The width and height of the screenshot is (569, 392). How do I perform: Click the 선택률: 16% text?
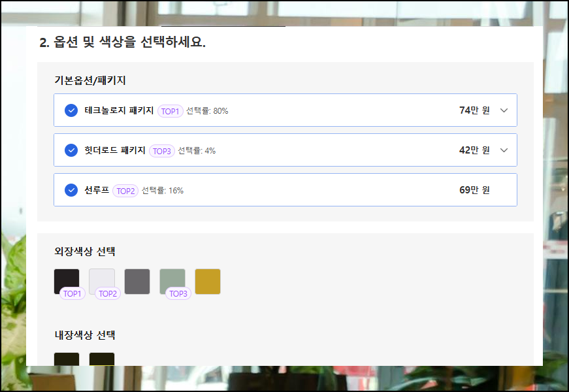163,191
